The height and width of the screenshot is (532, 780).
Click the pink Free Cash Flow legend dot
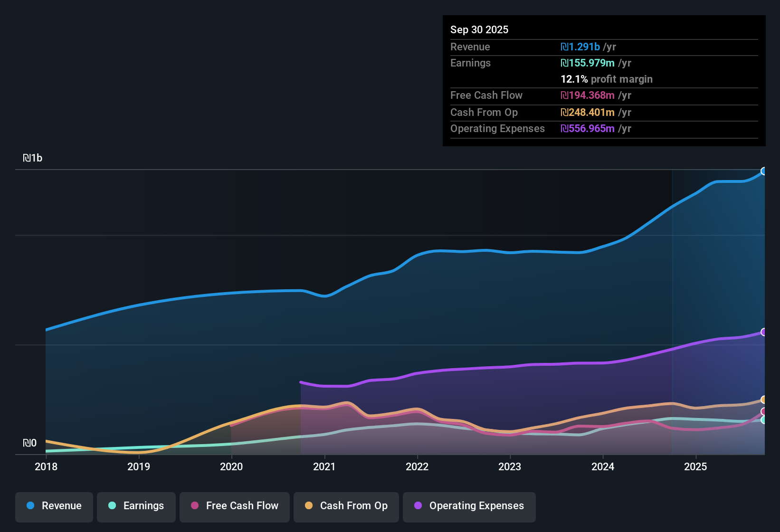[194, 506]
